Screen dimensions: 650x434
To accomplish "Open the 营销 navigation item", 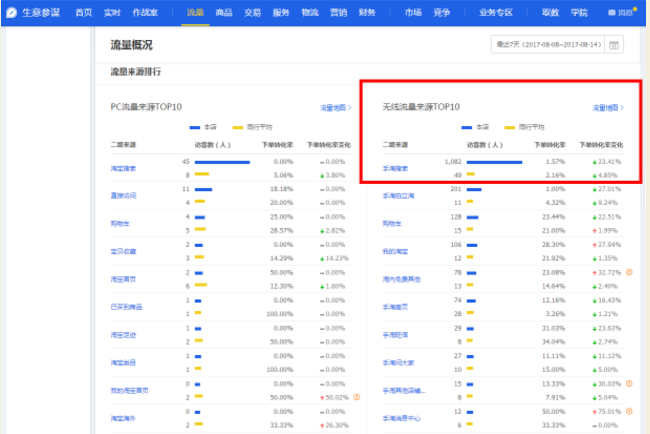I will click(338, 12).
